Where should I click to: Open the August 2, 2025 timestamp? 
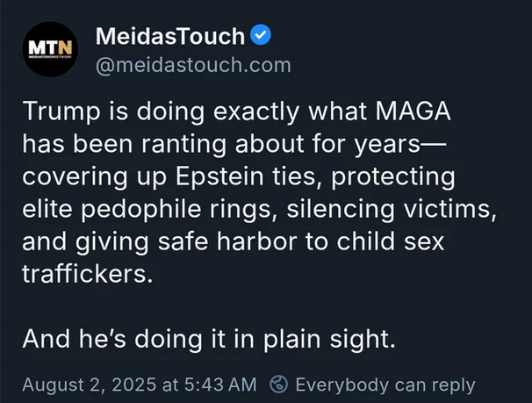pyautogui.click(x=140, y=385)
